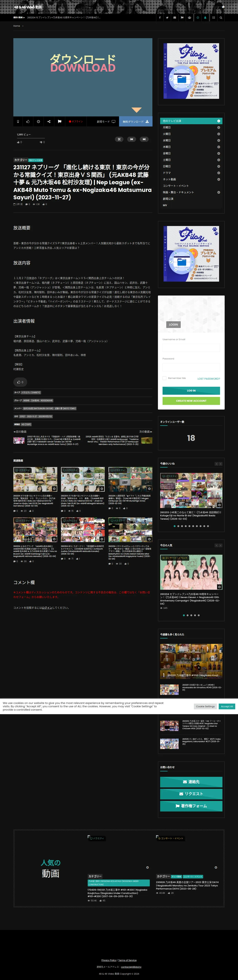This screenshot has width=238, height=980.
Task: Focus the Password field
Action: tap(191, 367)
